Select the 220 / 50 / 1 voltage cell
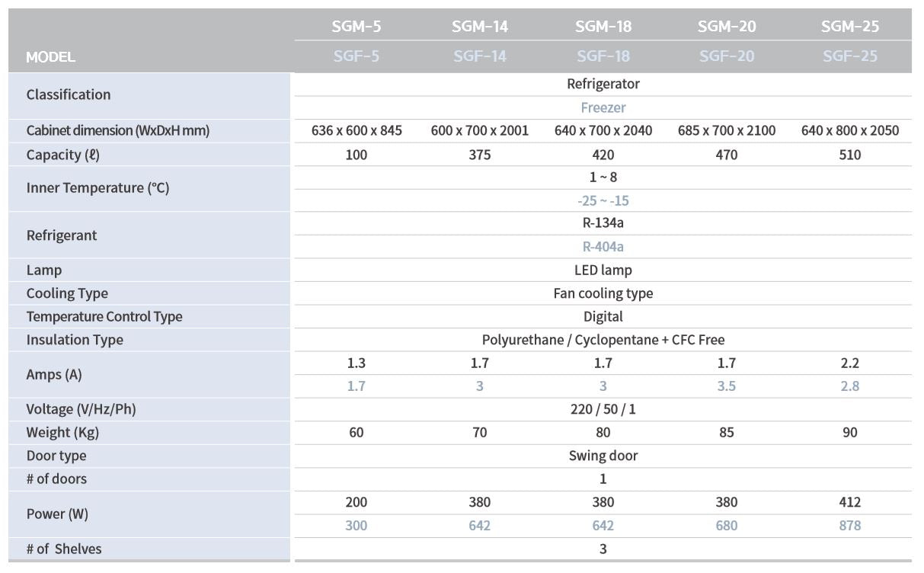Screen dimensions: 924x573 coord(603,409)
